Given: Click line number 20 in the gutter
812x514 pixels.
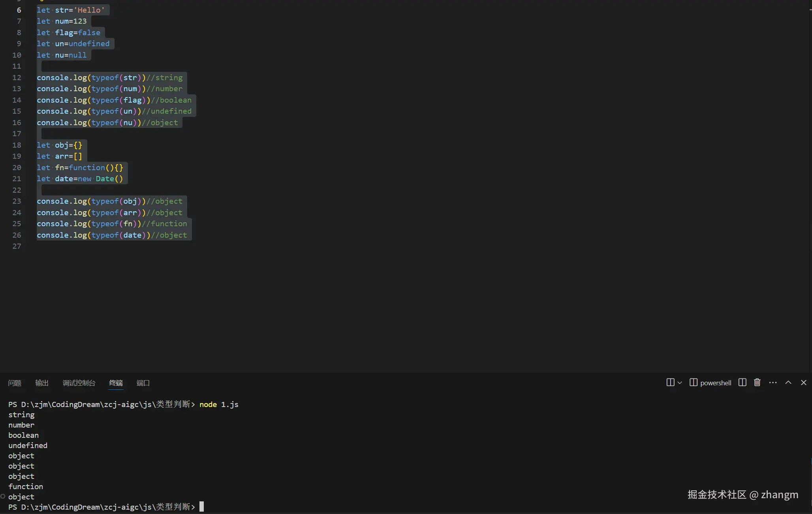Looking at the screenshot, I should tap(17, 168).
